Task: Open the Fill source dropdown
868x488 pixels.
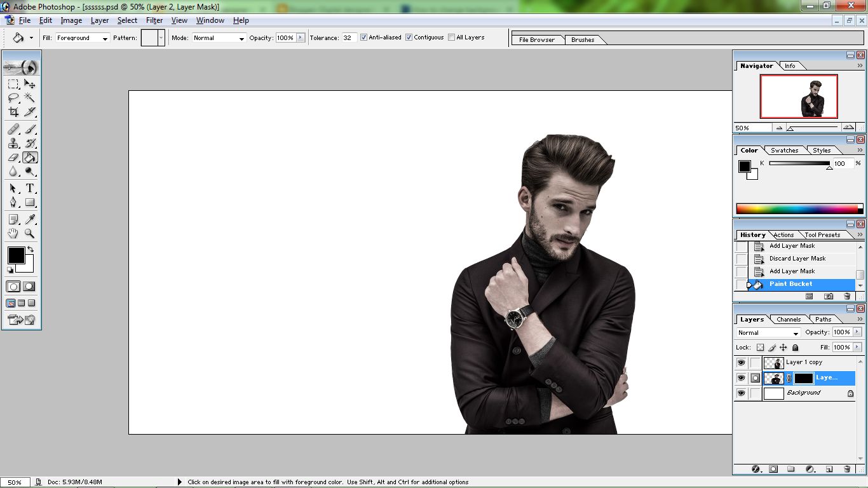Action: [x=83, y=38]
